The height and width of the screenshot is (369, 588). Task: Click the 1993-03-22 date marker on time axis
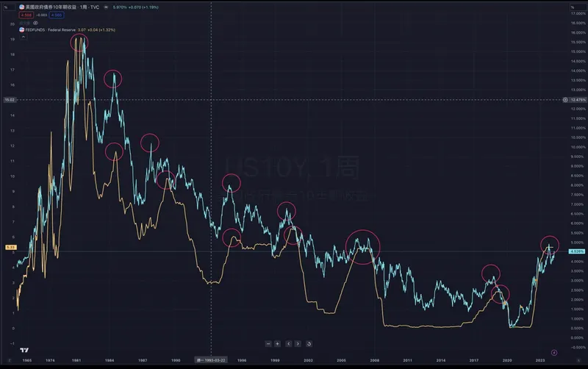click(x=211, y=360)
